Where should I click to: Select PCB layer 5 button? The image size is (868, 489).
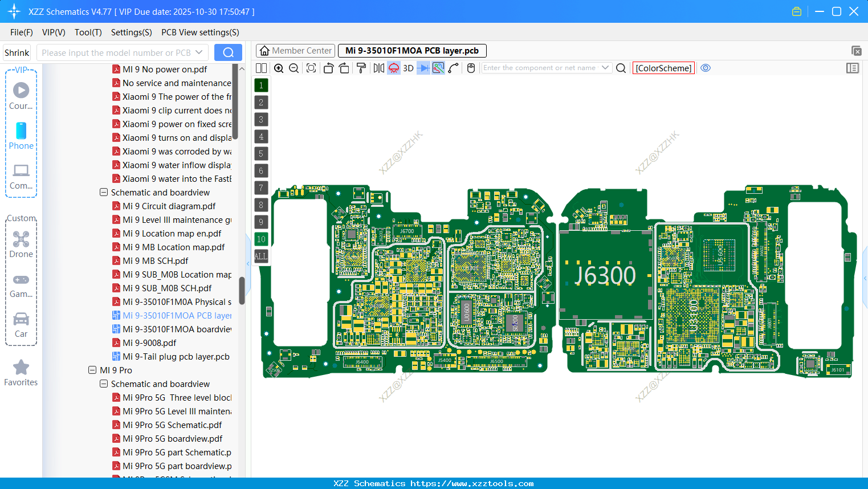[x=261, y=153]
